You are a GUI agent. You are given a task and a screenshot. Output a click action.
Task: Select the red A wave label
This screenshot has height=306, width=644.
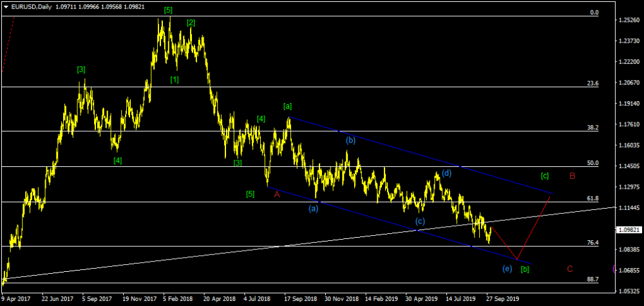(x=277, y=195)
